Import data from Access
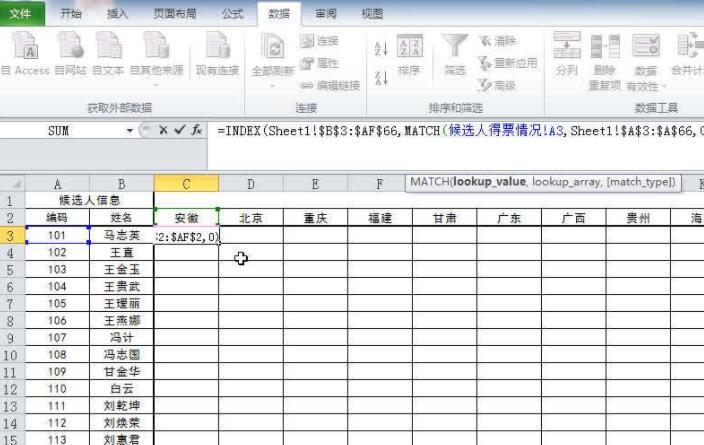The height and width of the screenshot is (445, 704). tap(26, 53)
